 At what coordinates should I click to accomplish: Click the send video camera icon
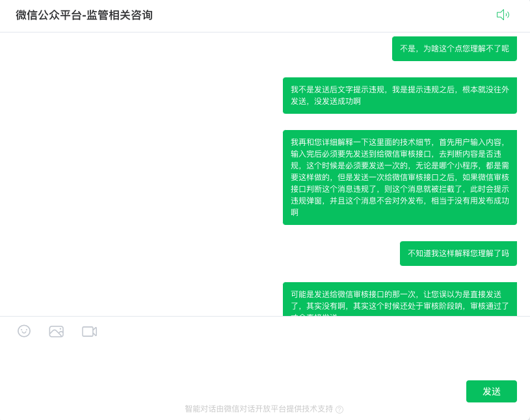[x=89, y=332]
